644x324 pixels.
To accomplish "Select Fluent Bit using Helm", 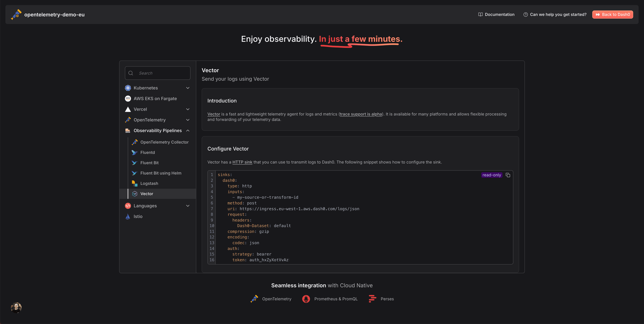I will click(x=161, y=173).
